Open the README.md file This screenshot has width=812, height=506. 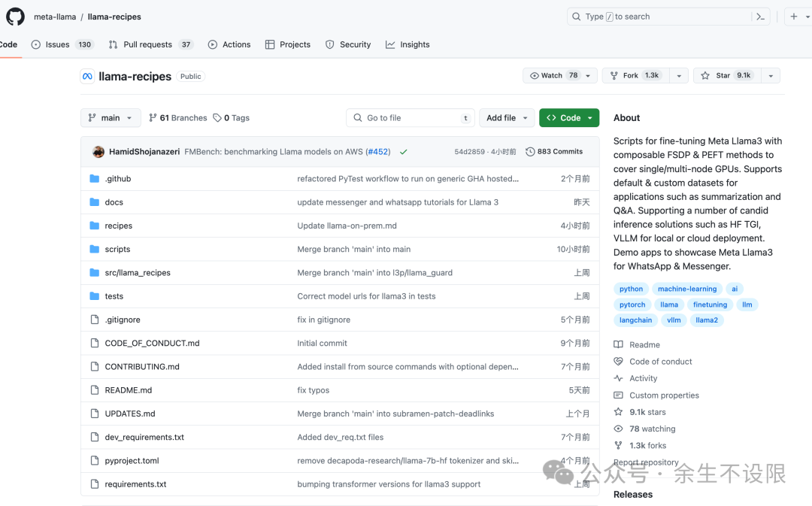[x=129, y=390]
